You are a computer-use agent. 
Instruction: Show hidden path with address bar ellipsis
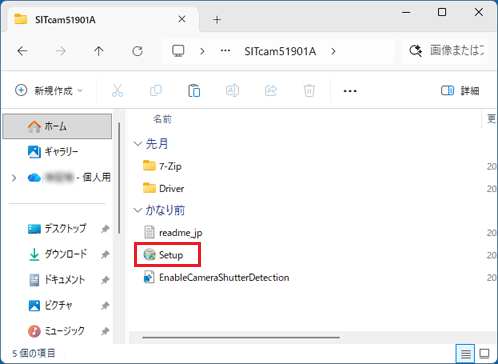[225, 51]
